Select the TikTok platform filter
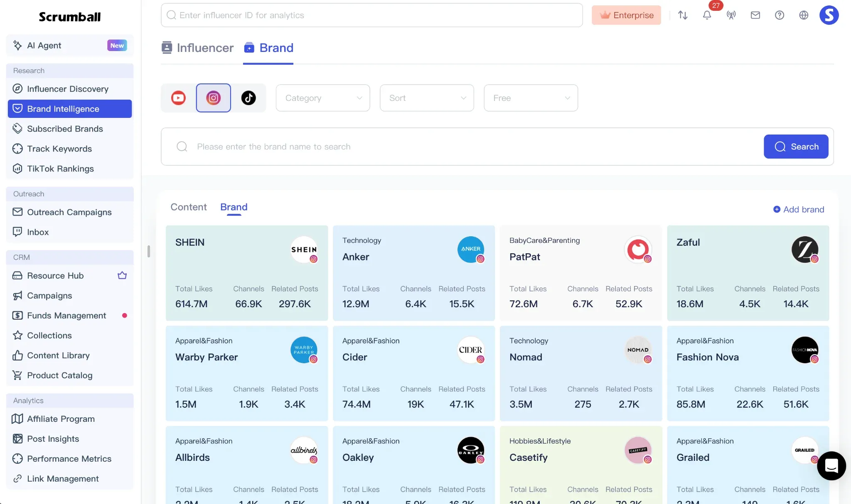This screenshot has width=851, height=504. click(248, 98)
